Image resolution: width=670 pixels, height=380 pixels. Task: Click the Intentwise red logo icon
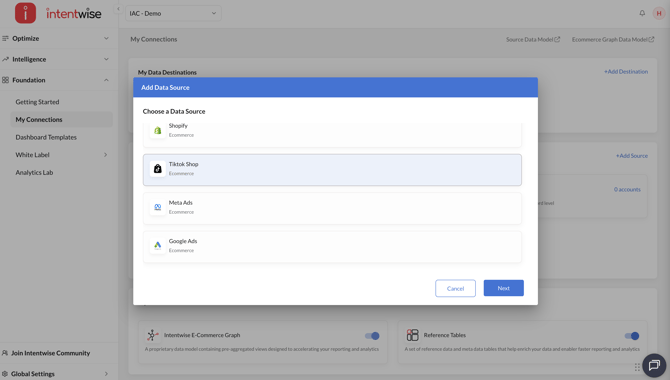tap(25, 13)
